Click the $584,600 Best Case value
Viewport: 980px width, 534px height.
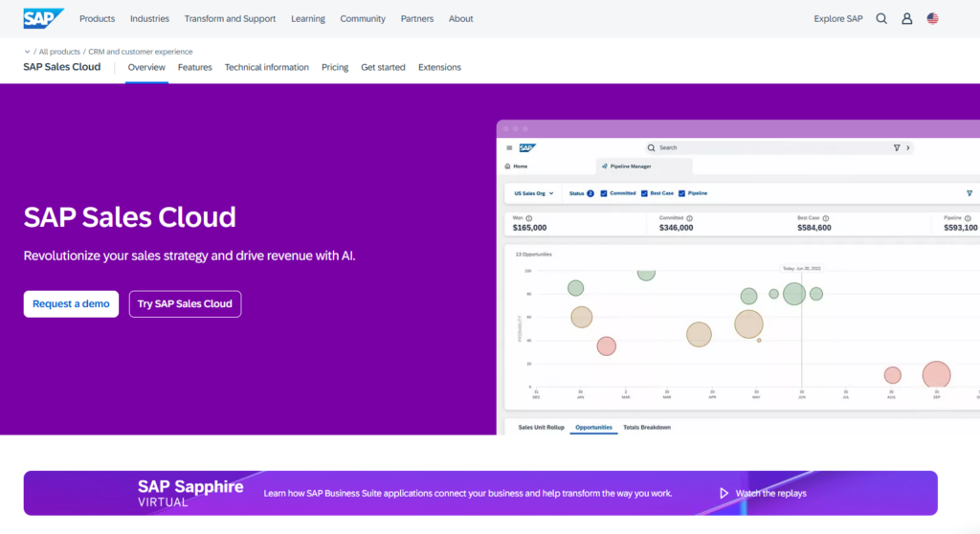814,228
